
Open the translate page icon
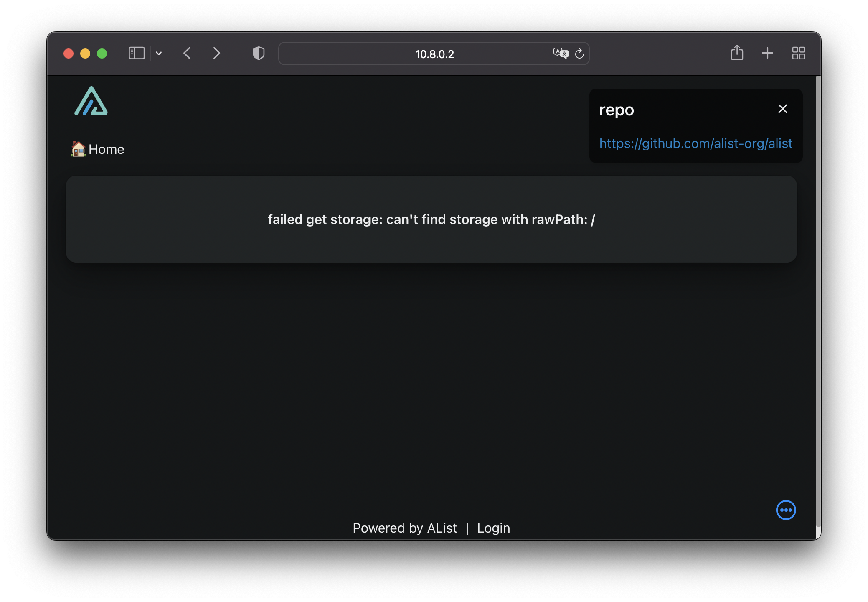pyautogui.click(x=561, y=54)
